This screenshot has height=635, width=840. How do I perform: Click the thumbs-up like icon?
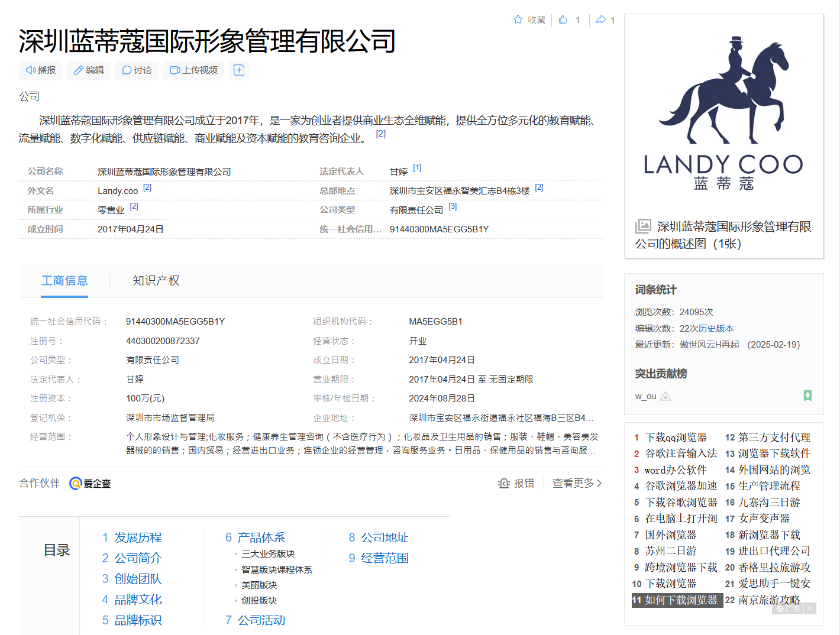(563, 20)
